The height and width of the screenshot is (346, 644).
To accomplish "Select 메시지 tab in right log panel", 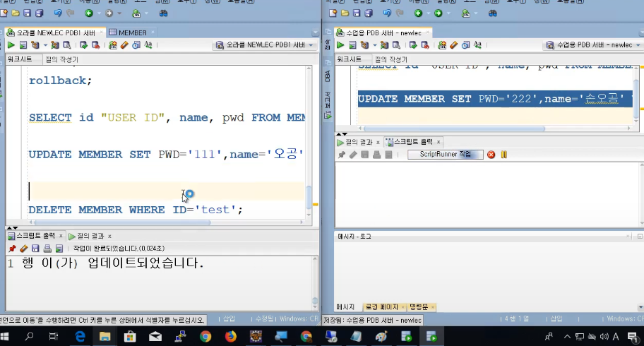I will click(345, 307).
